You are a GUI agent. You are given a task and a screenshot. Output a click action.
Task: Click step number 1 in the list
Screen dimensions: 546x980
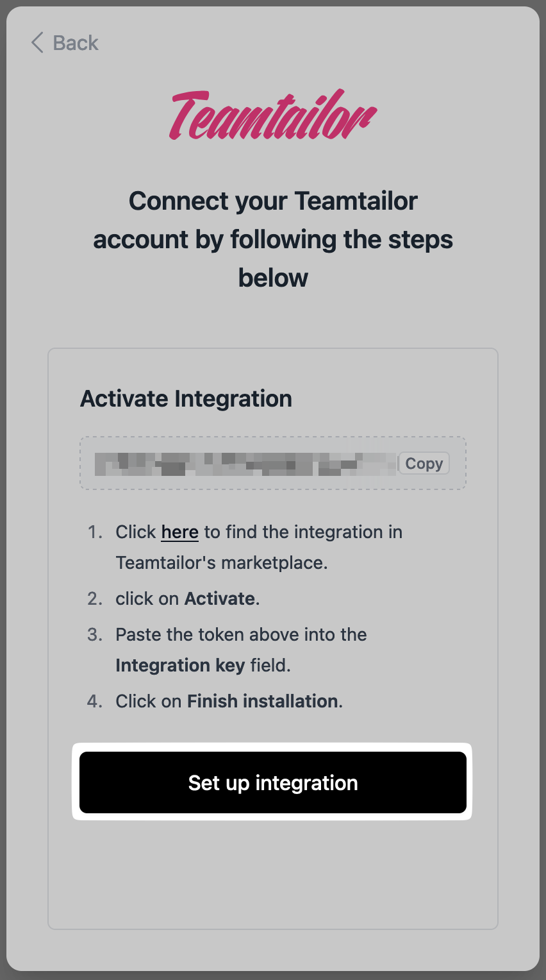[x=95, y=532]
